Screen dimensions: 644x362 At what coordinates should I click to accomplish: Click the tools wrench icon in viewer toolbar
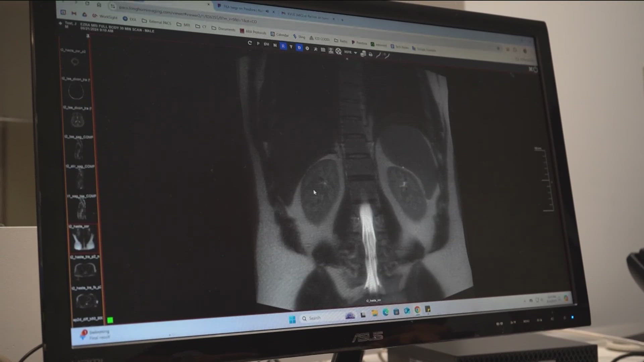tap(315, 49)
